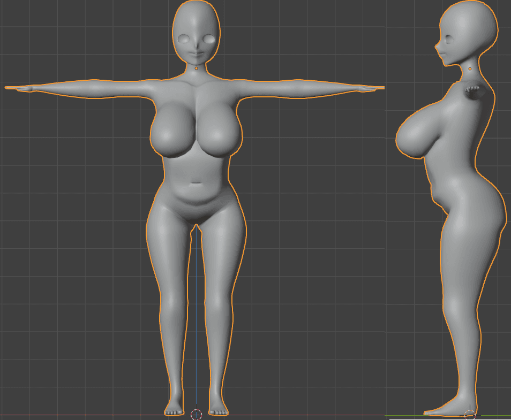511x420 pixels.
Task: Click the front view foot on screen-right
Action: [x=217, y=410]
